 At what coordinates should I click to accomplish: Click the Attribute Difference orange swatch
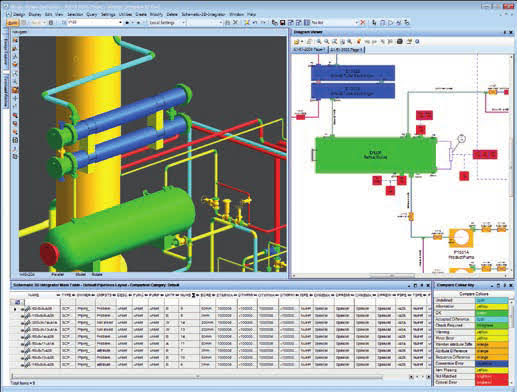491,351
